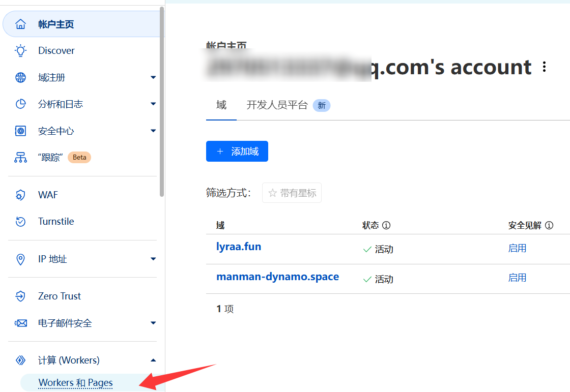The height and width of the screenshot is (392, 570).
Task: Click the pie chart icon for 分析和日志
Action: (x=20, y=104)
